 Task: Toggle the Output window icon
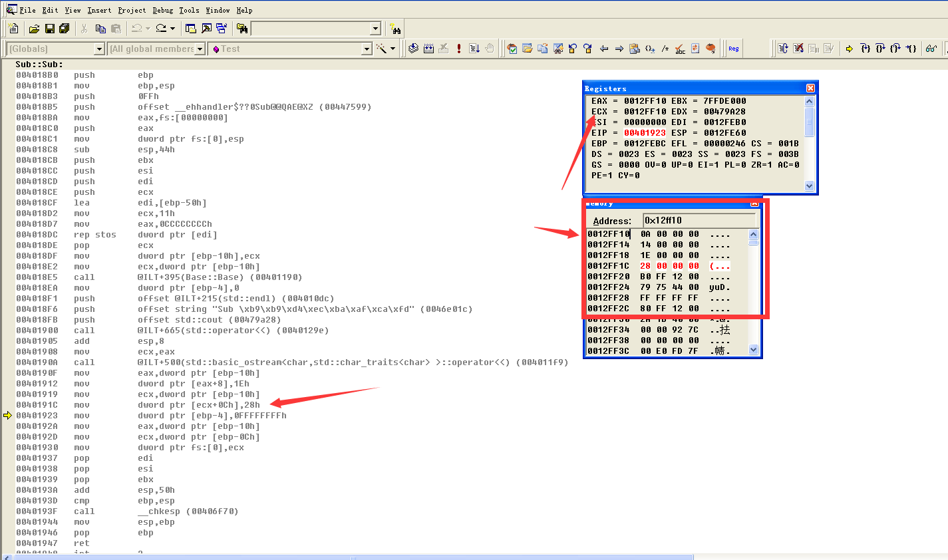(x=206, y=29)
